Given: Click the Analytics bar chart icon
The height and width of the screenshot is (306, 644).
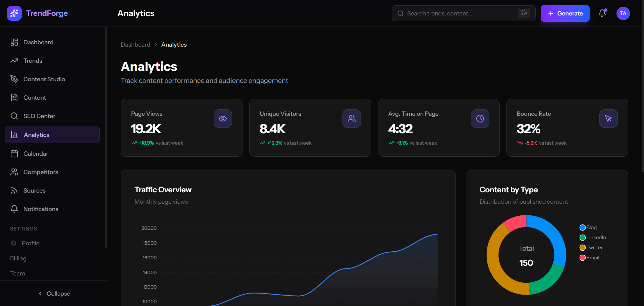Looking at the screenshot, I should point(14,135).
